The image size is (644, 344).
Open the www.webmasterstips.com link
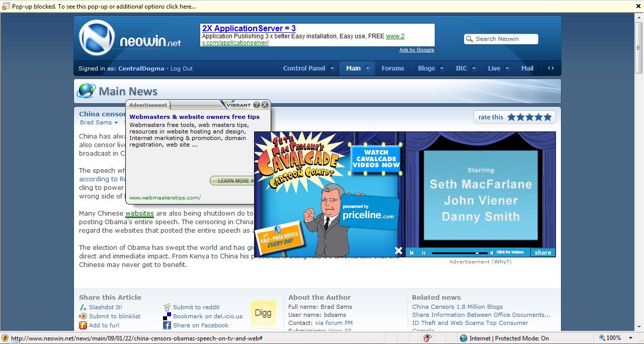(x=165, y=197)
